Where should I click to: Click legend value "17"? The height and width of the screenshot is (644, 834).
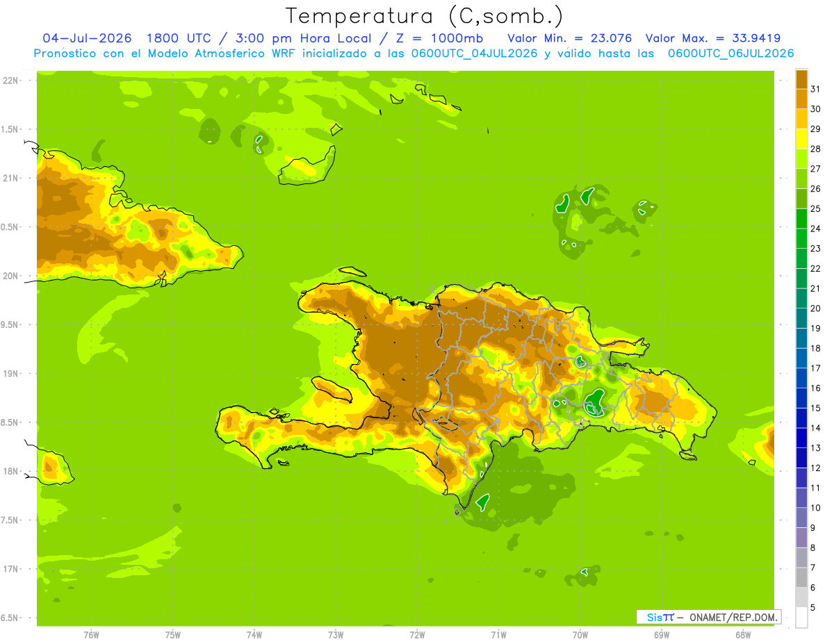point(815,368)
